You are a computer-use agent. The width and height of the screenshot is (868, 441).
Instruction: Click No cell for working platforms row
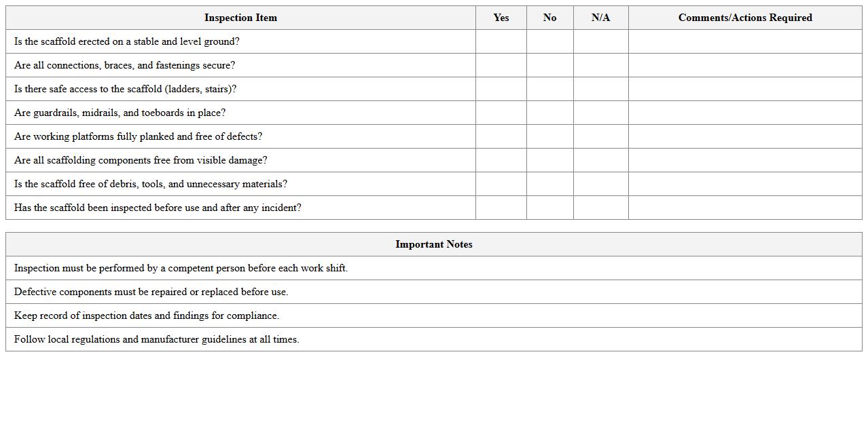[549, 136]
